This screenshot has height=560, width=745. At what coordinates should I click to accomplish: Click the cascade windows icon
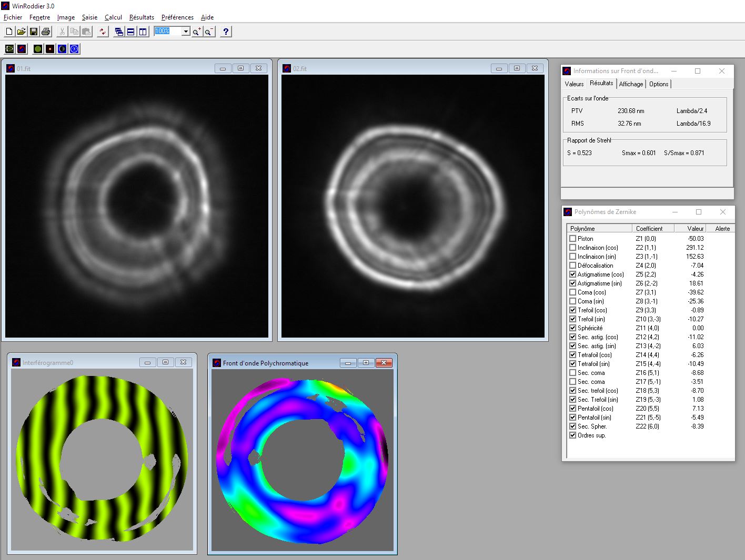[119, 32]
